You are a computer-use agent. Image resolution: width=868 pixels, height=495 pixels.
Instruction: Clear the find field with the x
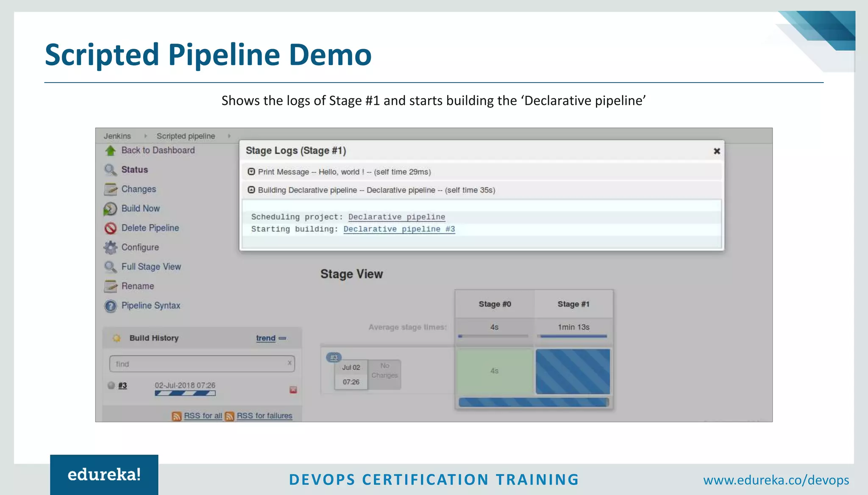(289, 363)
